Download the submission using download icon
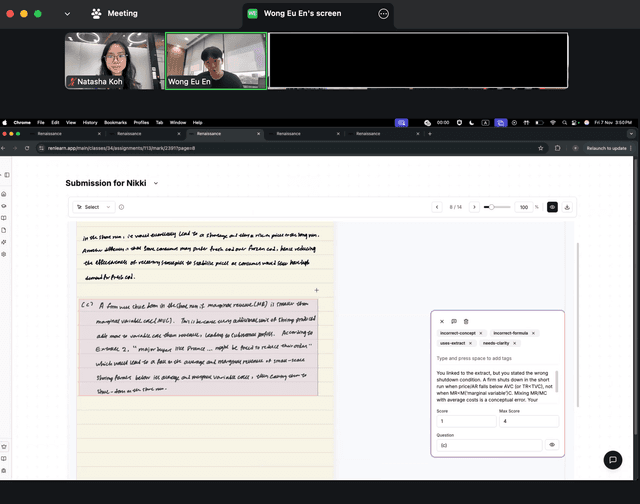The width and height of the screenshot is (640, 504). (567, 207)
